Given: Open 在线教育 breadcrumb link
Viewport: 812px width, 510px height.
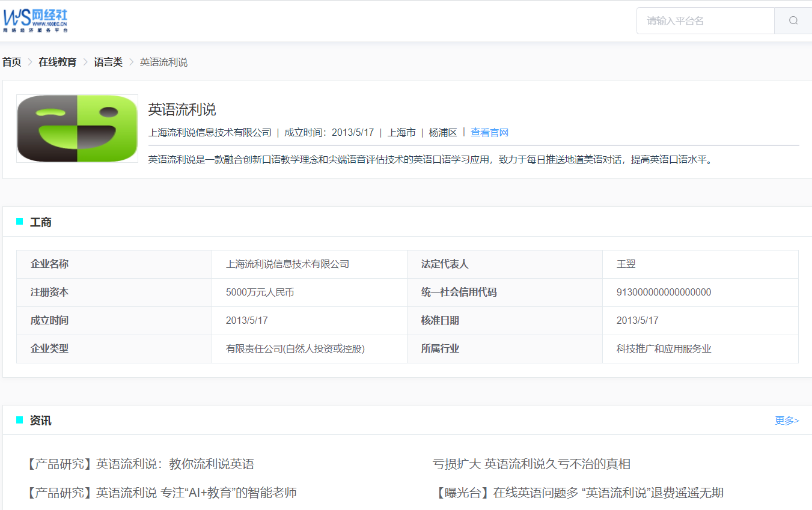Looking at the screenshot, I should tap(58, 62).
